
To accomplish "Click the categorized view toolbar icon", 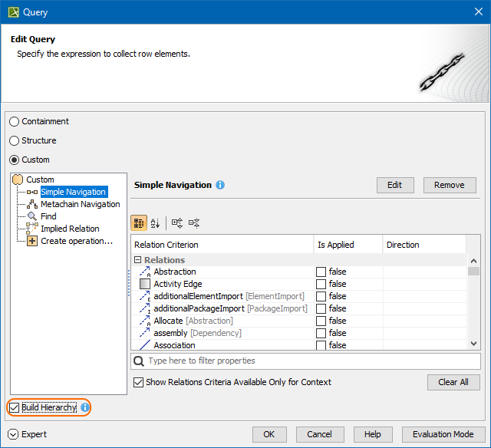I will point(139,222).
